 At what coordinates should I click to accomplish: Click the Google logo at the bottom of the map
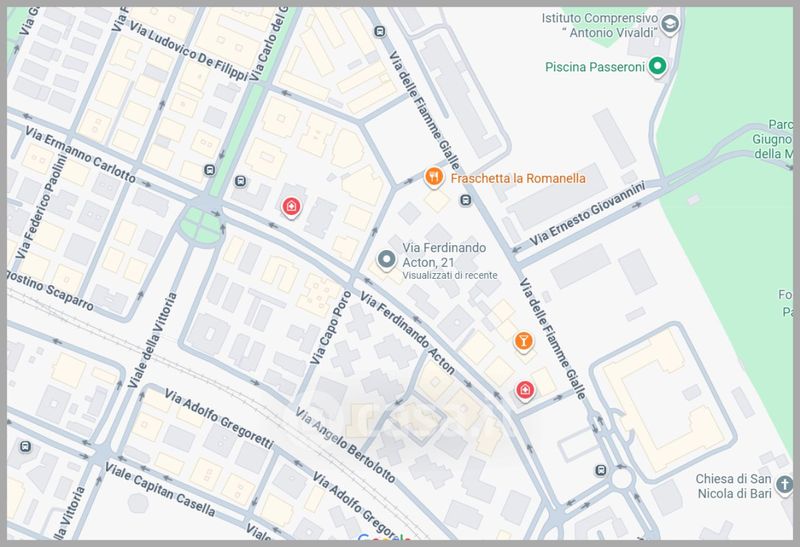[x=380, y=540]
